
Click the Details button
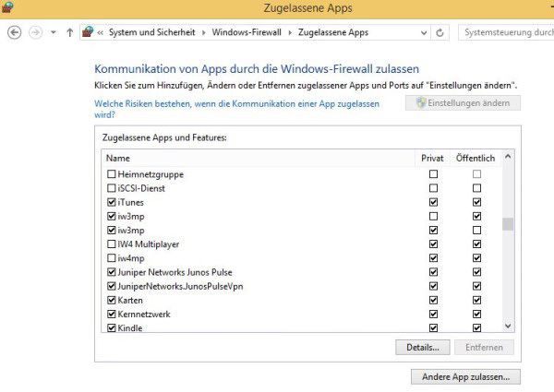tap(422, 347)
